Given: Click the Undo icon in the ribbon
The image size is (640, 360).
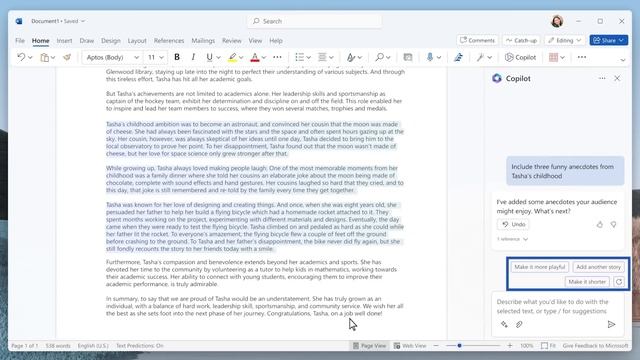Looking at the screenshot, I should (21, 58).
